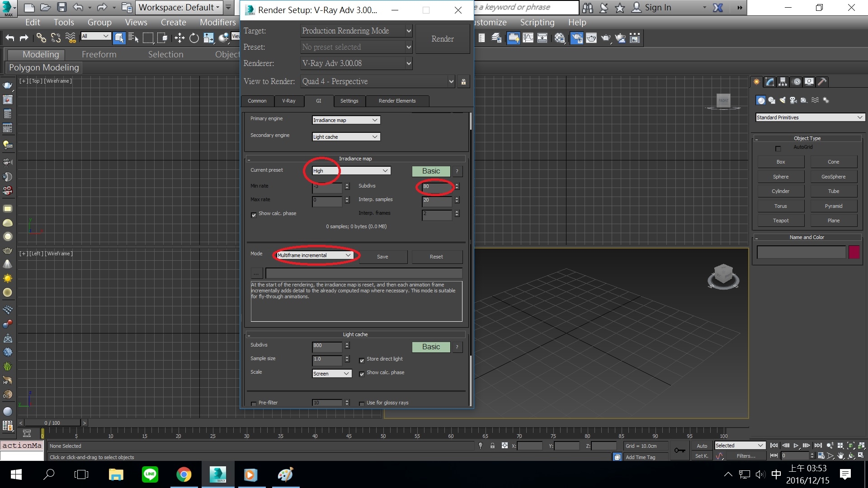Click the Play Animation button

(796, 446)
